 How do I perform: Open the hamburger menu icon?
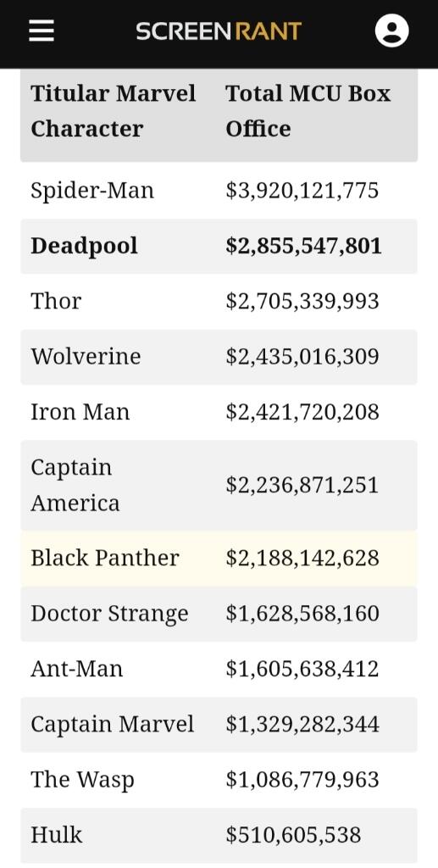(42, 31)
